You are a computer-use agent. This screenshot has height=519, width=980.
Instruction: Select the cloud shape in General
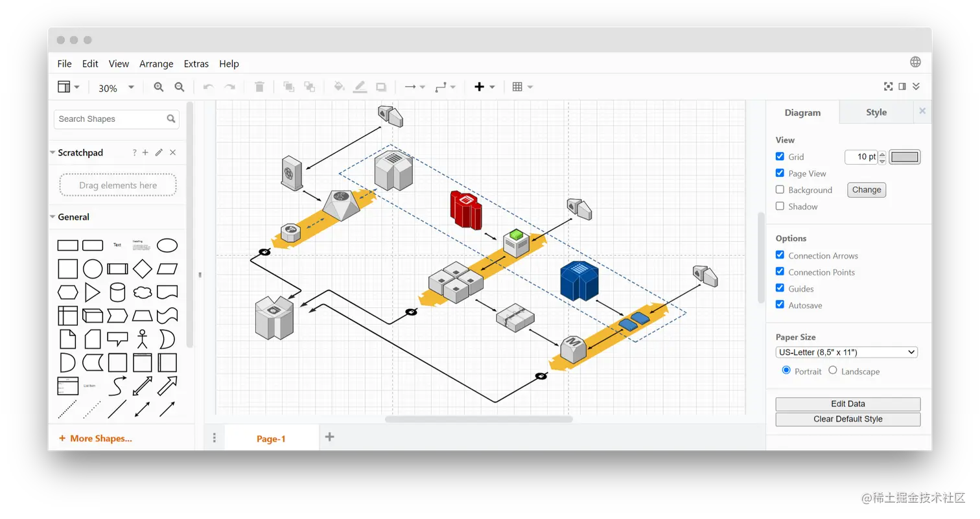pyautogui.click(x=143, y=292)
